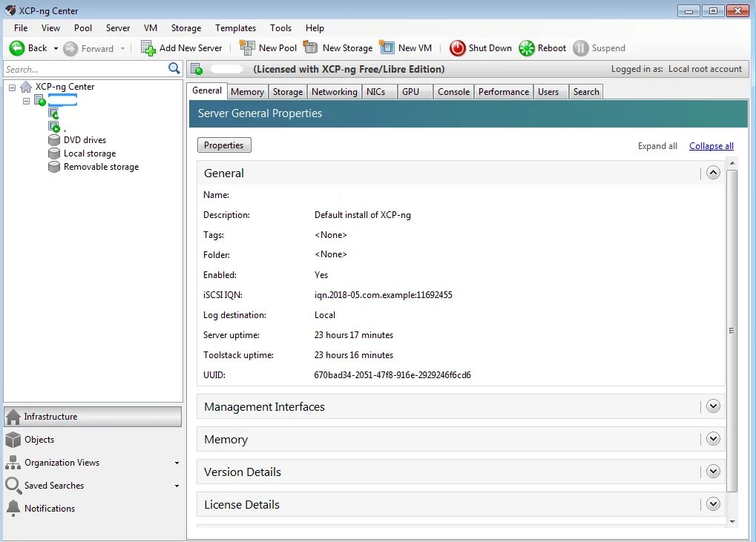This screenshot has width=756, height=542.
Task: Click the Infrastructure house icon
Action: [x=13, y=416]
